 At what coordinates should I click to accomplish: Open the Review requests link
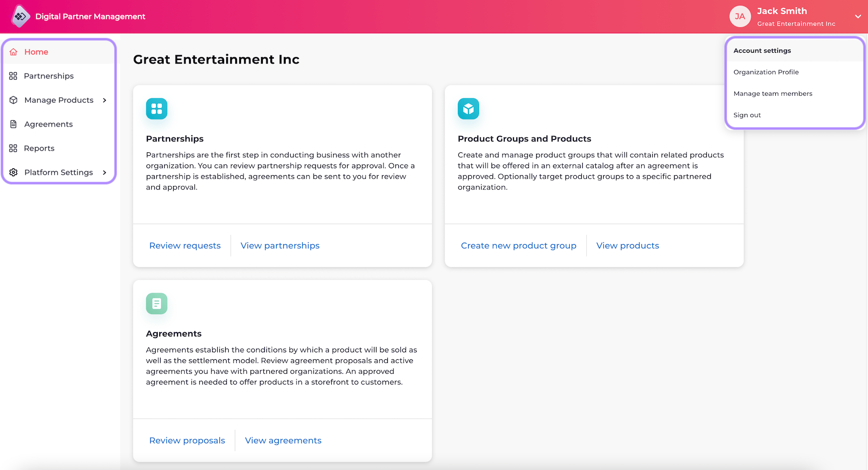coord(185,246)
